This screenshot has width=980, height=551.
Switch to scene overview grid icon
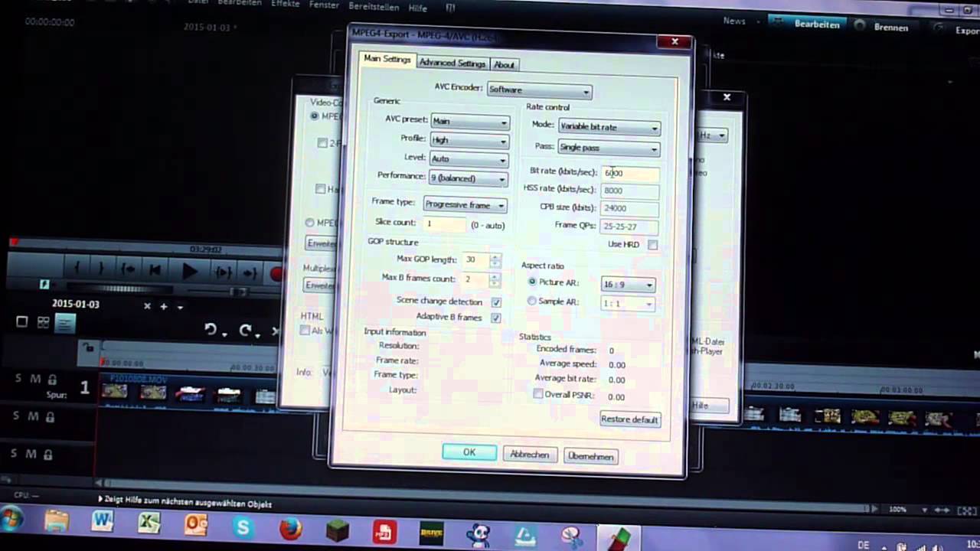coord(44,323)
